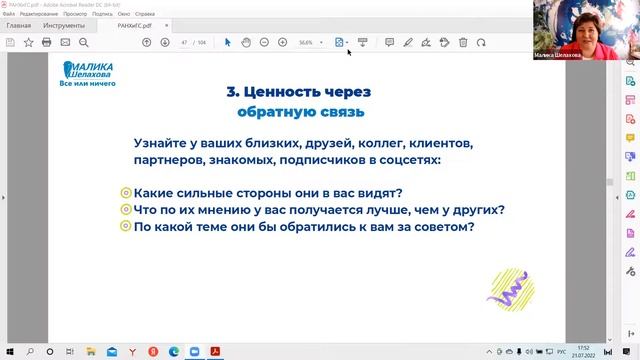The image size is (640, 360).
Task: Open Windows taskbar search
Action: pos(30,351)
